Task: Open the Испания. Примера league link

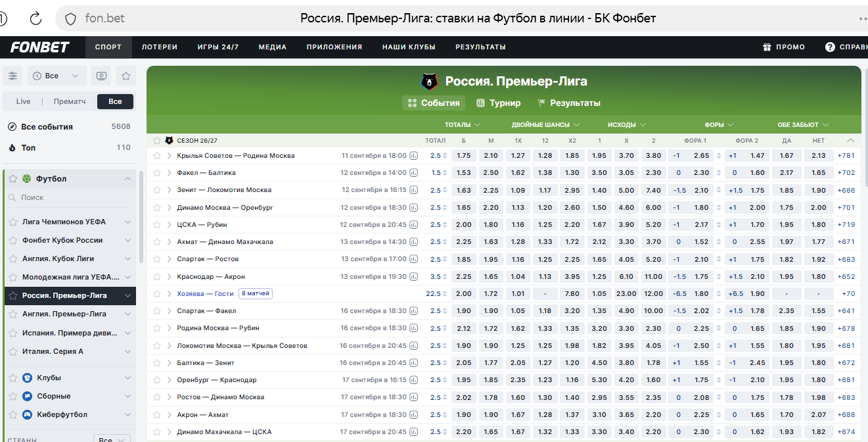Action: pos(70,333)
